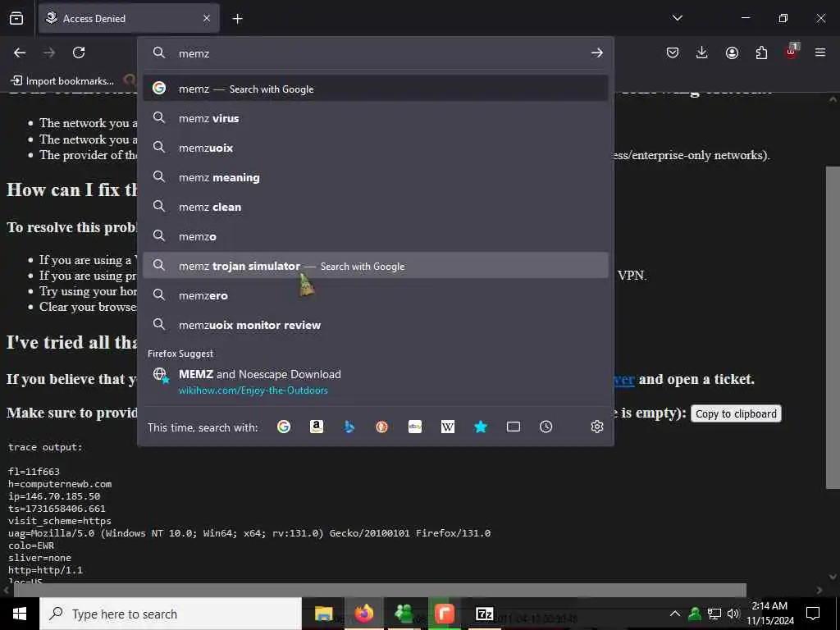Close the Access Denied tab
840x630 pixels.
click(207, 18)
